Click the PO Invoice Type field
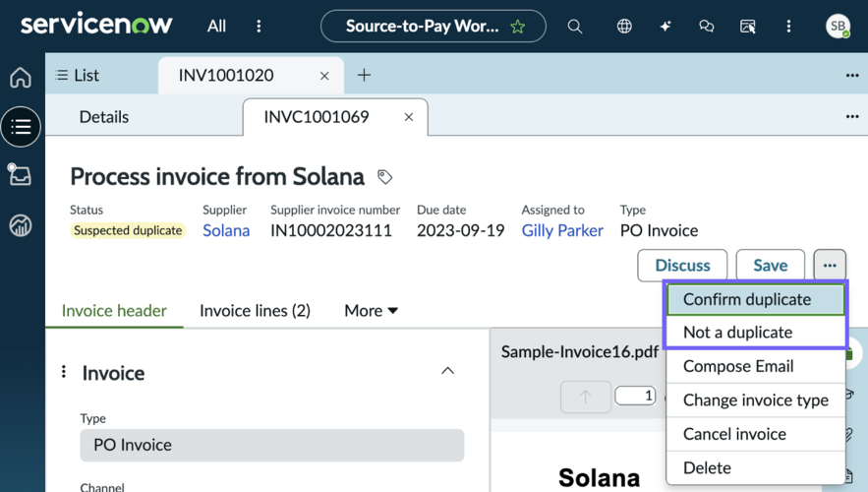868x492 pixels. pyautogui.click(x=272, y=445)
